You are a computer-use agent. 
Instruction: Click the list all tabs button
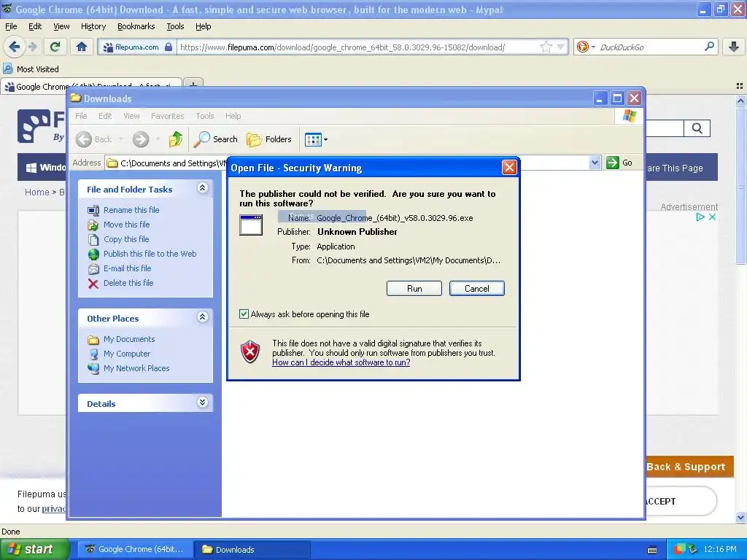[740, 86]
